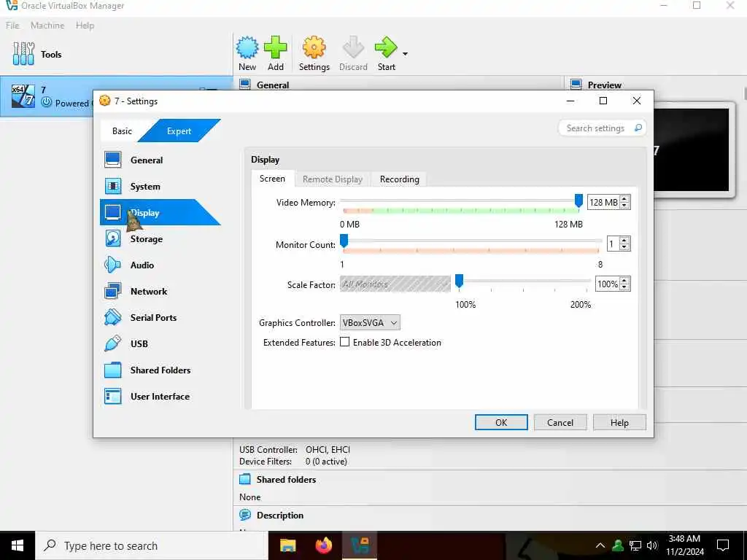
Task: Click the Video Memory slider handle
Action: [578, 201]
